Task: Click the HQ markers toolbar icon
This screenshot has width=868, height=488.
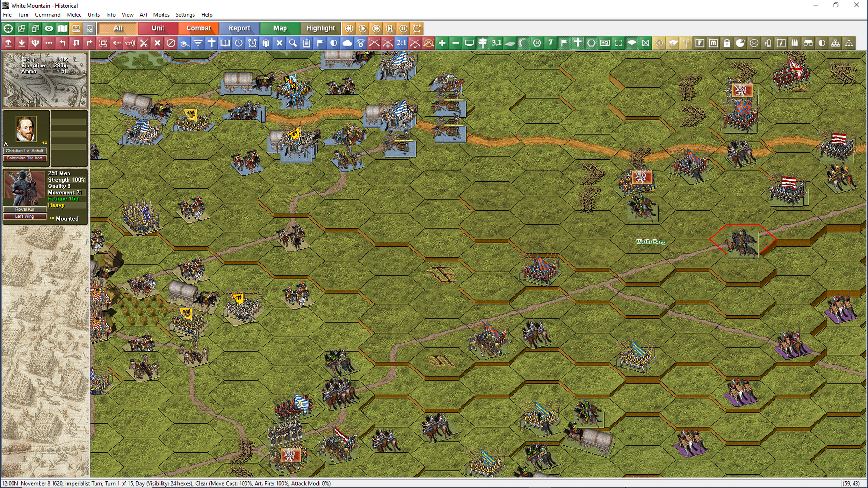Action: coord(604,43)
